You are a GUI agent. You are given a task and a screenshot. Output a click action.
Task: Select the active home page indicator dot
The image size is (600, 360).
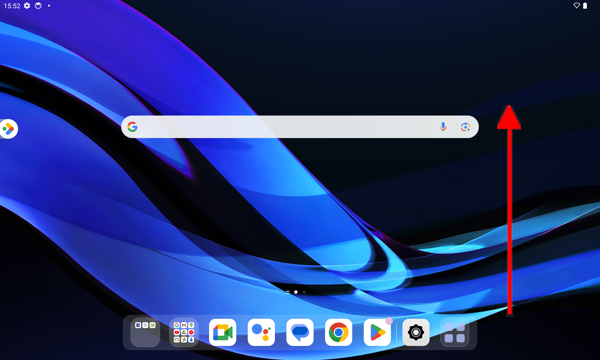point(296,292)
